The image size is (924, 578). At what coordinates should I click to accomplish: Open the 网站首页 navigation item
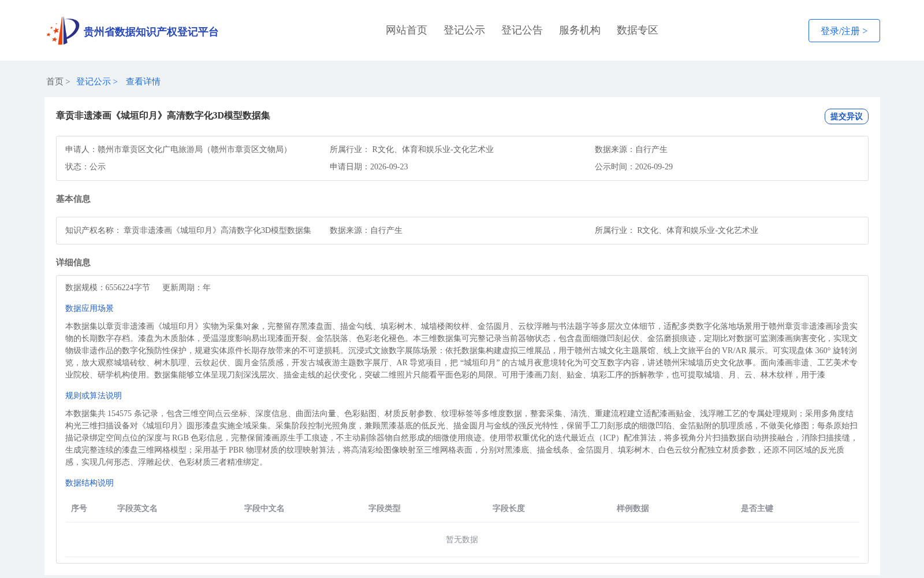point(407,30)
